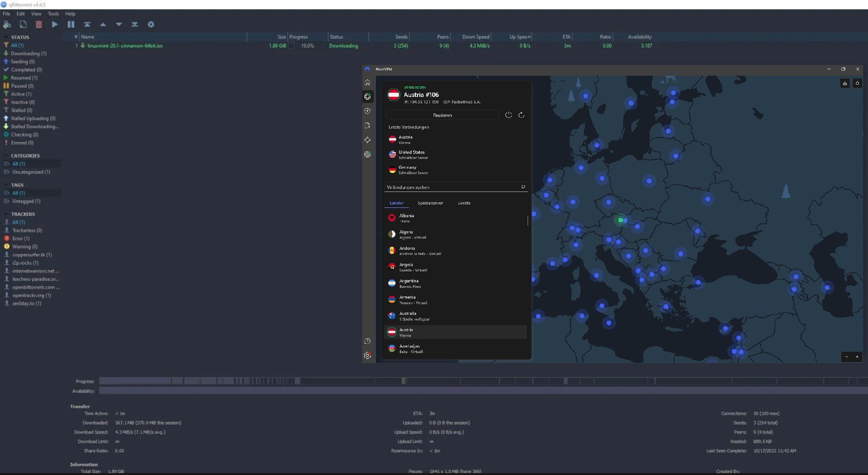
Task: Filter by Downloading (1) status
Action: coord(29,54)
